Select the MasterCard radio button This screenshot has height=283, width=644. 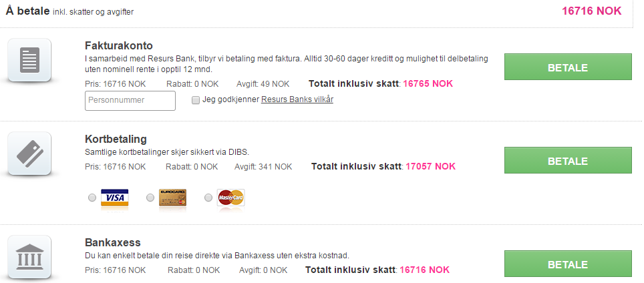(x=208, y=198)
